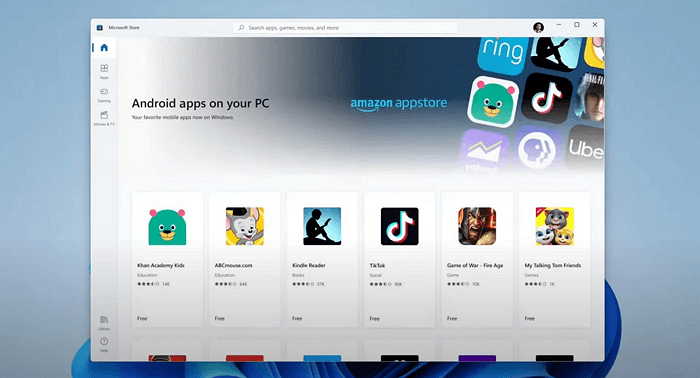Click the Uber icon in banner
Screen dimensions: 700x378
[x=586, y=149]
